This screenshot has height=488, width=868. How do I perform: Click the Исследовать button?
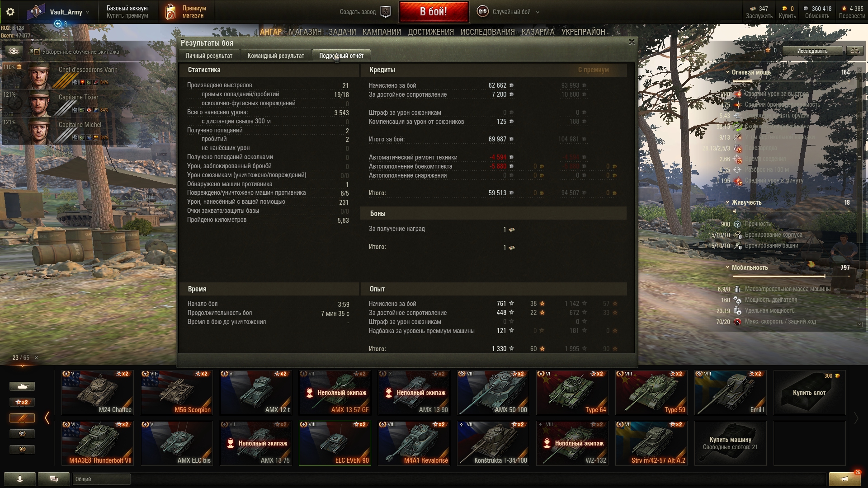812,51
